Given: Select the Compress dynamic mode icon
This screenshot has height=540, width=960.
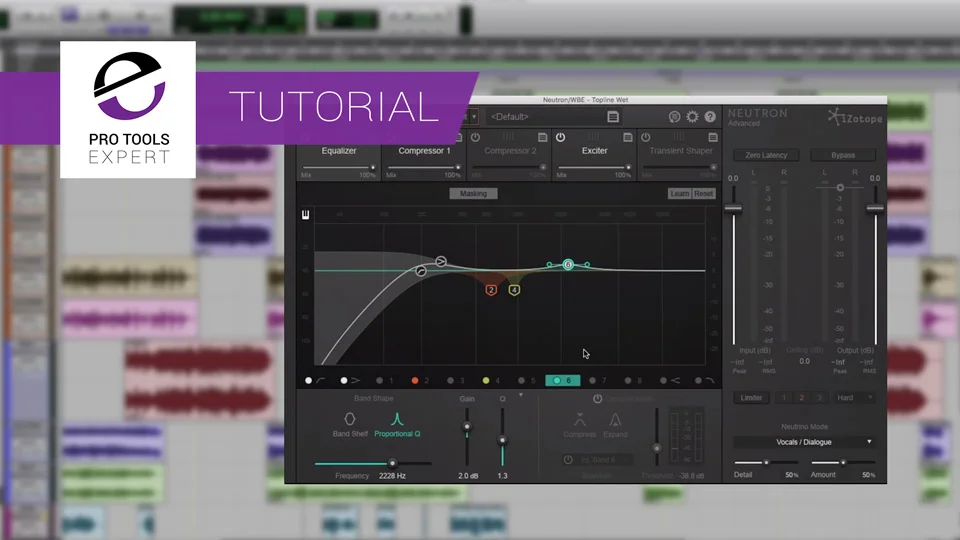Looking at the screenshot, I should point(579,420).
